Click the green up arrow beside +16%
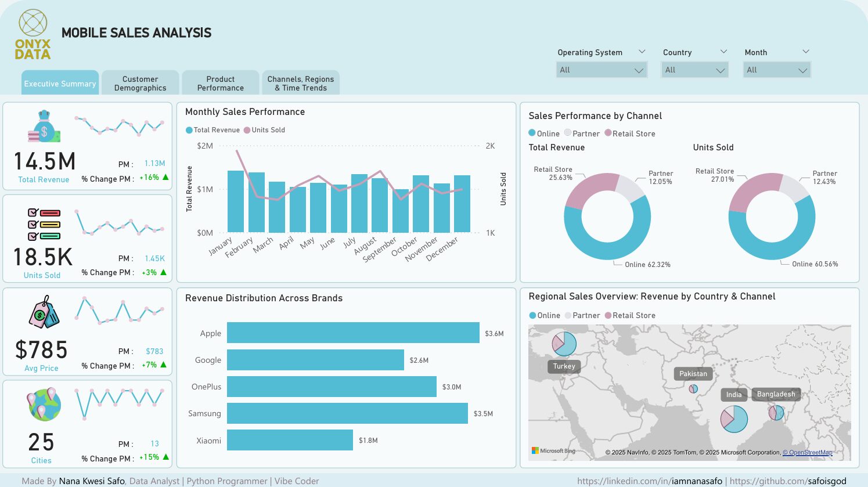The width and height of the screenshot is (868, 487). coord(165,177)
